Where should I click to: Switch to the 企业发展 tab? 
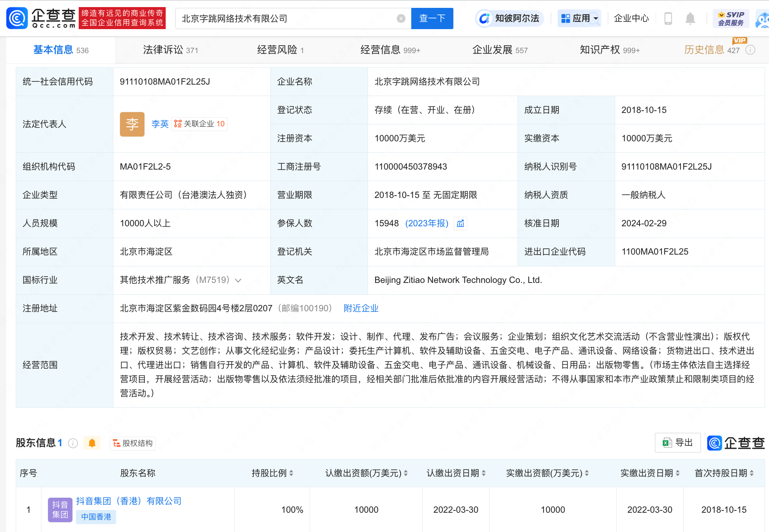click(x=500, y=50)
